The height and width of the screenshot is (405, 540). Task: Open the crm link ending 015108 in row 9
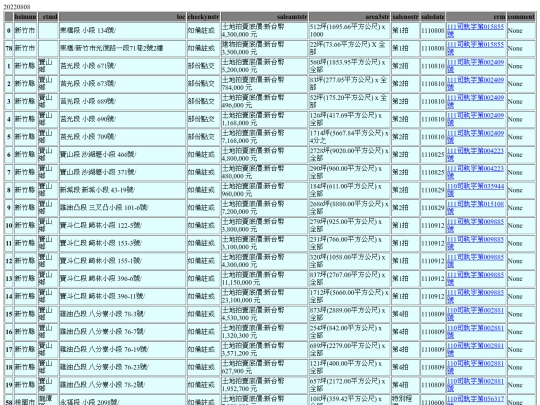tap(475, 208)
